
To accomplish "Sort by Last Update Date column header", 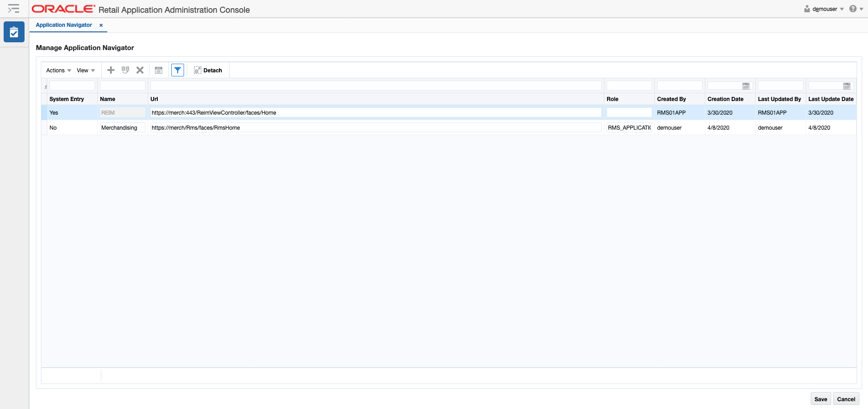I will (831, 99).
